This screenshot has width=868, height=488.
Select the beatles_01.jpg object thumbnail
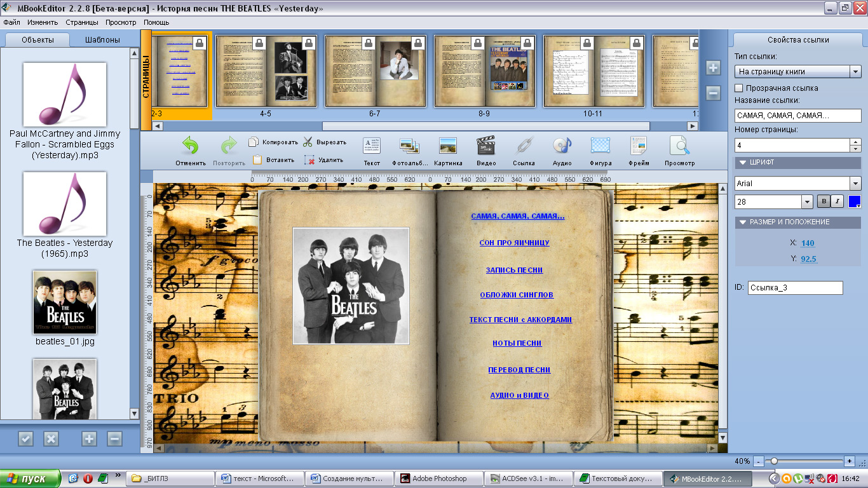(65, 302)
